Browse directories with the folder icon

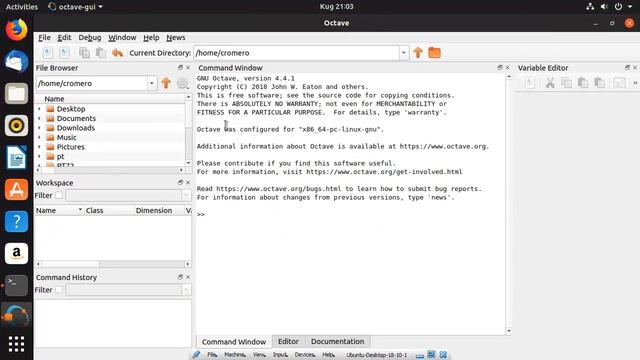point(434,53)
